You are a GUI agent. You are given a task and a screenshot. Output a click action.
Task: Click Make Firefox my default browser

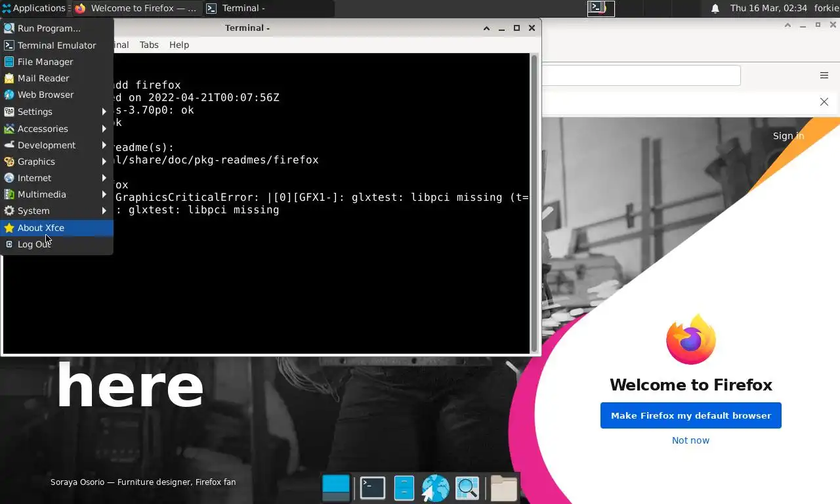[x=690, y=415]
